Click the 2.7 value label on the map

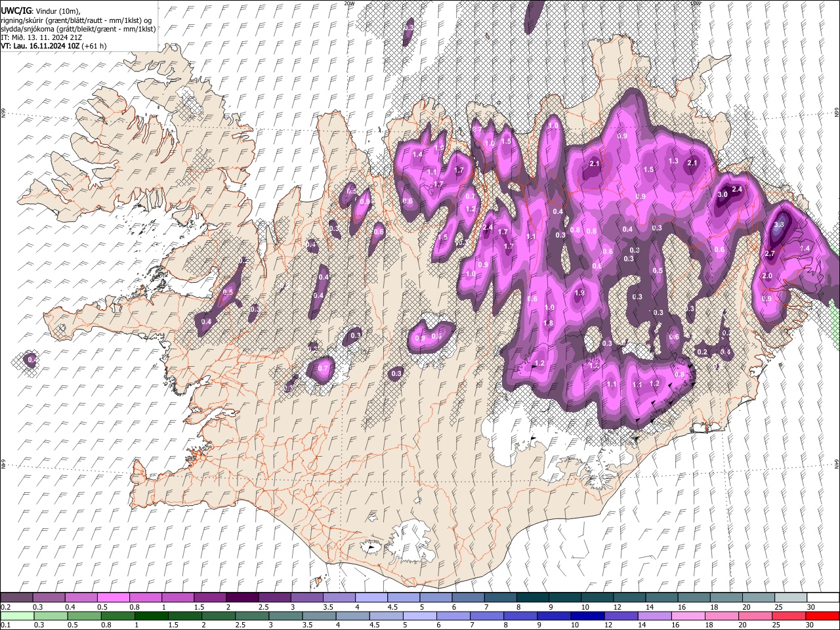click(x=770, y=254)
